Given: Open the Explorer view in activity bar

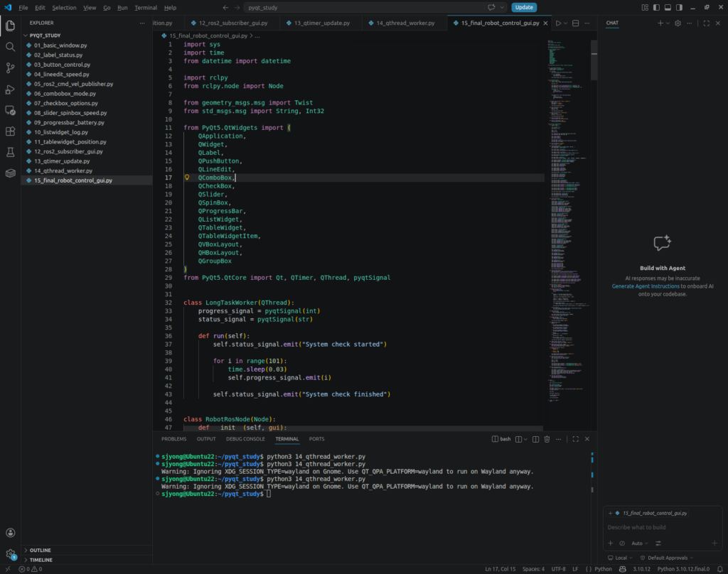Looking at the screenshot, I should [x=10, y=26].
